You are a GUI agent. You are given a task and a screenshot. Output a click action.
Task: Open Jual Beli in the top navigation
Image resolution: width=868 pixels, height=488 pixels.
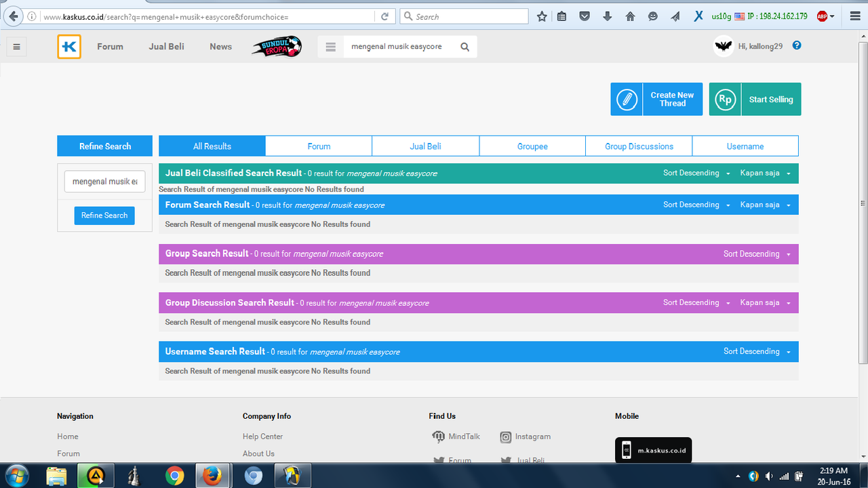167,47
